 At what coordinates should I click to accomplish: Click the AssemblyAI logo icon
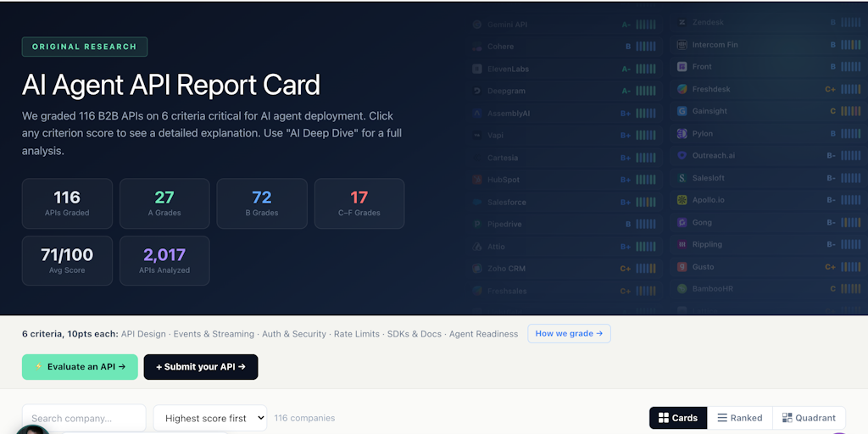pos(477,113)
